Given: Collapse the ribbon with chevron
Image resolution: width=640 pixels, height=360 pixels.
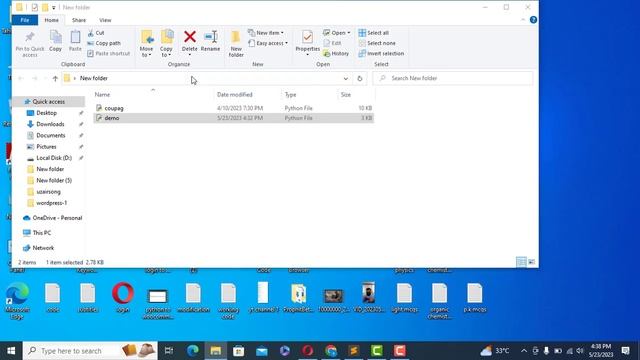Looking at the screenshot, I should (x=523, y=20).
